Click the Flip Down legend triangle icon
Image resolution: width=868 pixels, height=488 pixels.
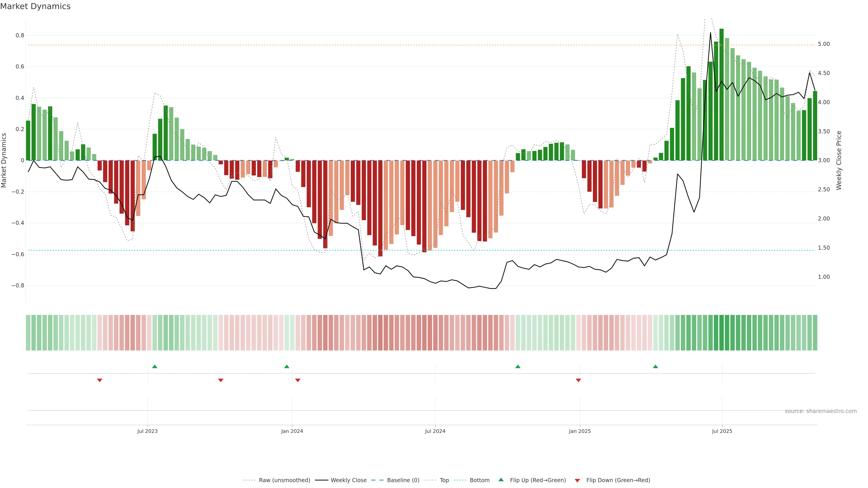577,480
